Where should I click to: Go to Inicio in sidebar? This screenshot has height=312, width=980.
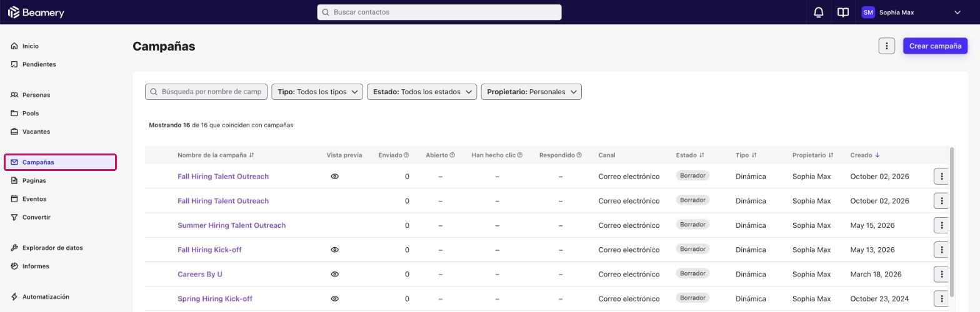click(x=30, y=46)
